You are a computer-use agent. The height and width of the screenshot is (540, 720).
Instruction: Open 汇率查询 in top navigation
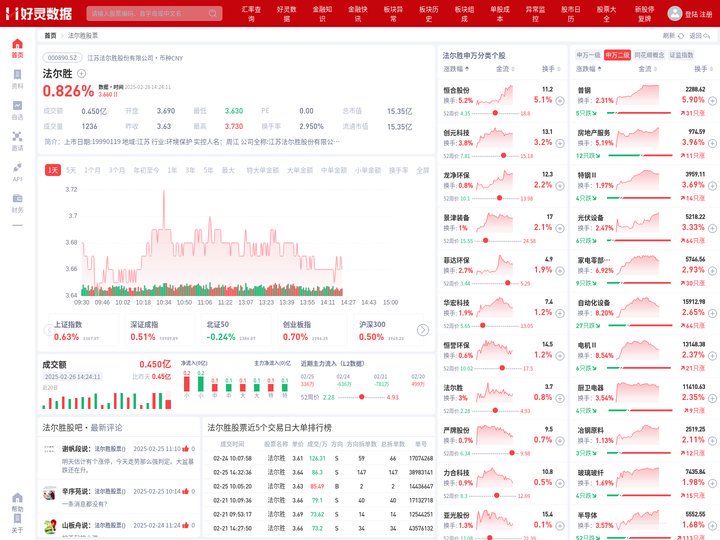pyautogui.click(x=251, y=14)
